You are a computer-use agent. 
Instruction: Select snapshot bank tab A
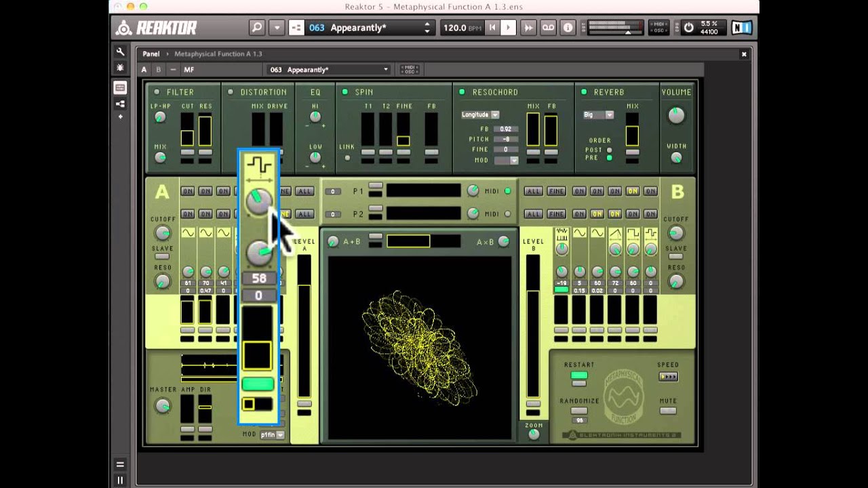(x=144, y=69)
